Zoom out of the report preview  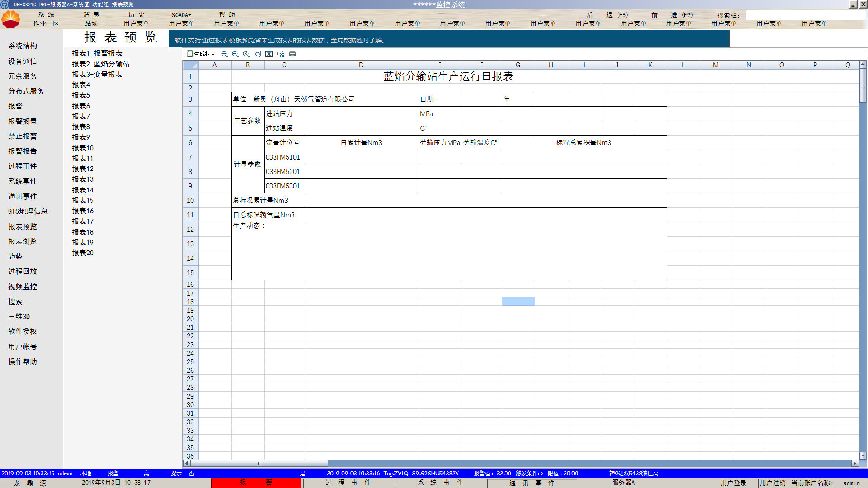pos(235,54)
